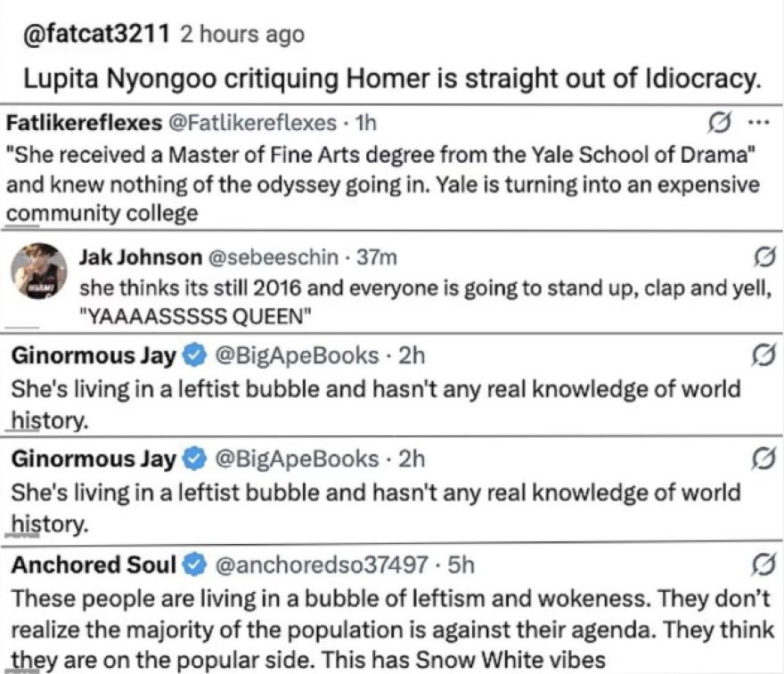Click the verified badge beside the second Ginormous Jay

(194, 459)
